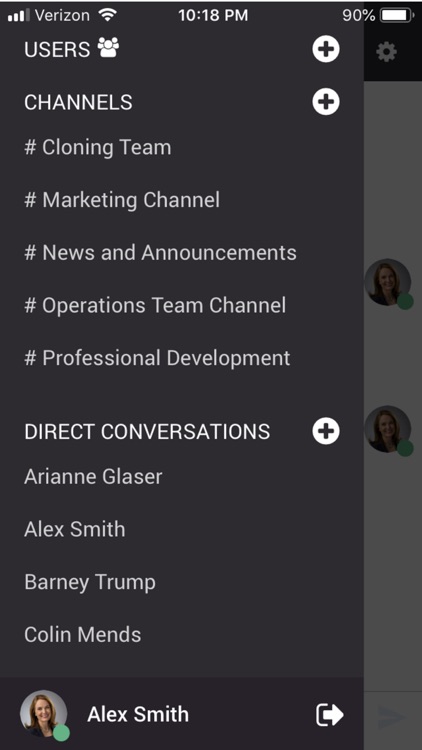Tap the USERS section header
Image resolution: width=422 pixels, height=750 pixels.
click(57, 49)
